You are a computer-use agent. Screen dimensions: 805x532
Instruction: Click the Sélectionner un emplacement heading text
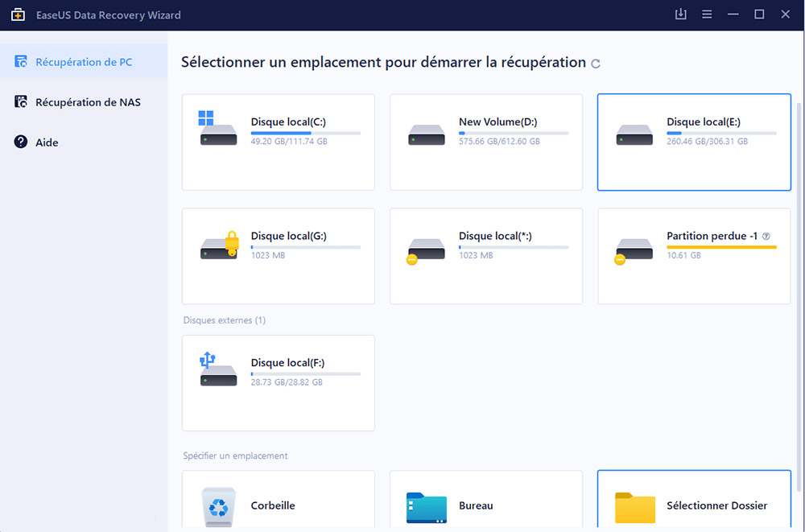(x=383, y=62)
